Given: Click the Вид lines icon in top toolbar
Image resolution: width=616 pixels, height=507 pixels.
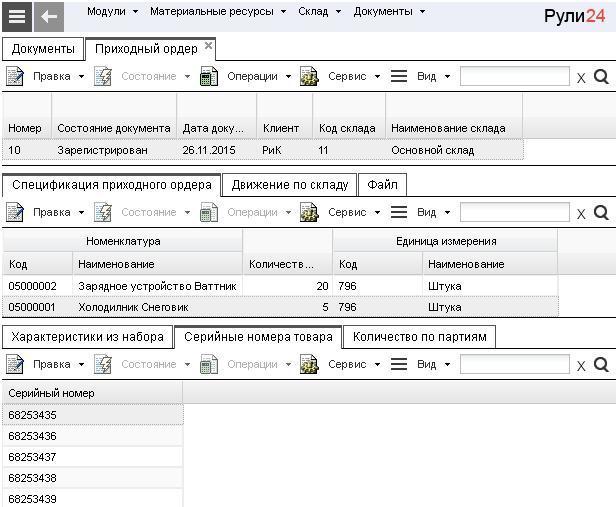Looking at the screenshot, I should pos(399,76).
